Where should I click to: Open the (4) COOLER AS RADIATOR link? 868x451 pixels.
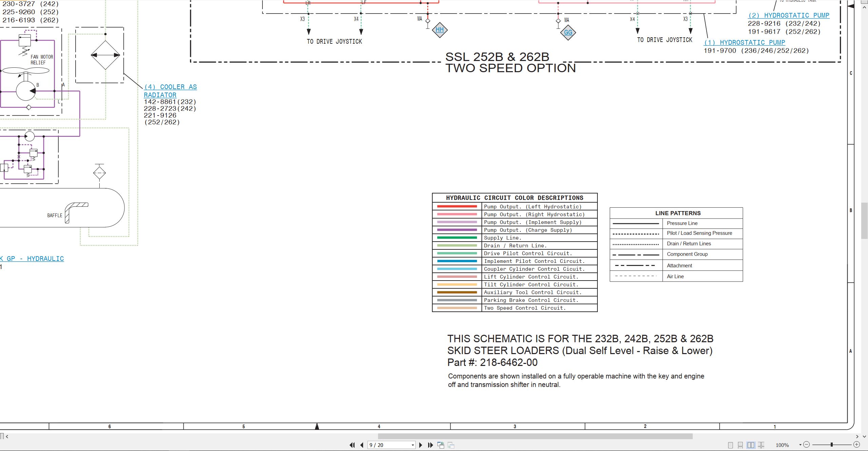point(170,91)
